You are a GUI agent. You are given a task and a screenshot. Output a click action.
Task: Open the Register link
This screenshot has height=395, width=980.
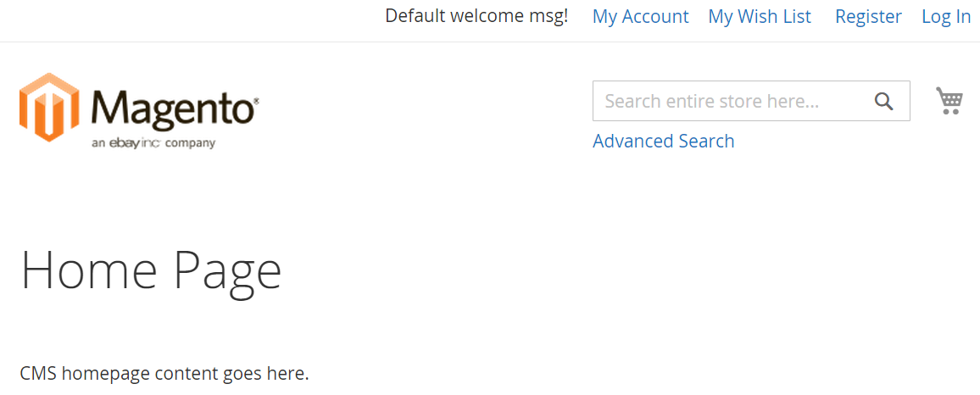coord(867,16)
